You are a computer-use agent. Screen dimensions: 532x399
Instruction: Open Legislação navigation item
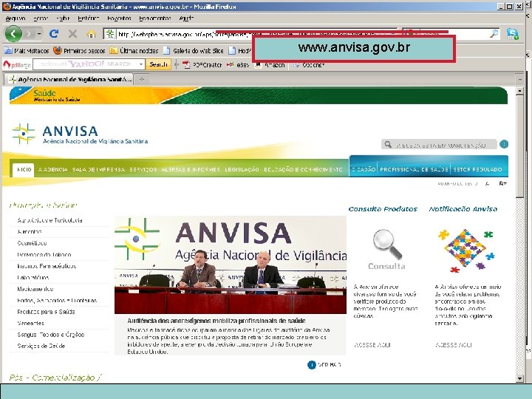(x=242, y=170)
